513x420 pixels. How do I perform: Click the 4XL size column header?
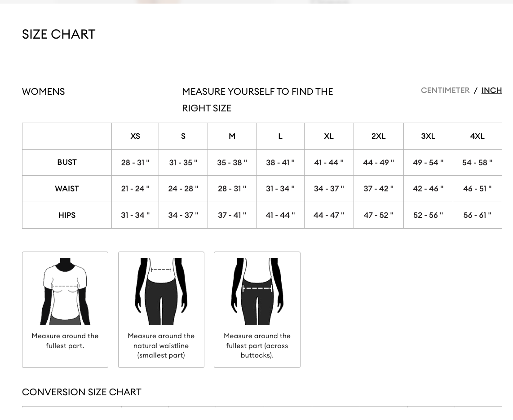pos(477,136)
